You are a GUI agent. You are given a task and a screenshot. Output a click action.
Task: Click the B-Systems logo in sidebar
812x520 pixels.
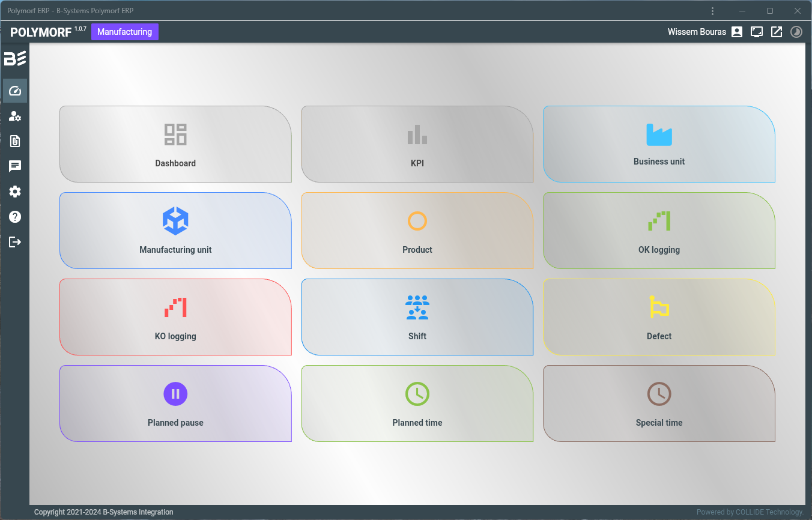(x=15, y=58)
